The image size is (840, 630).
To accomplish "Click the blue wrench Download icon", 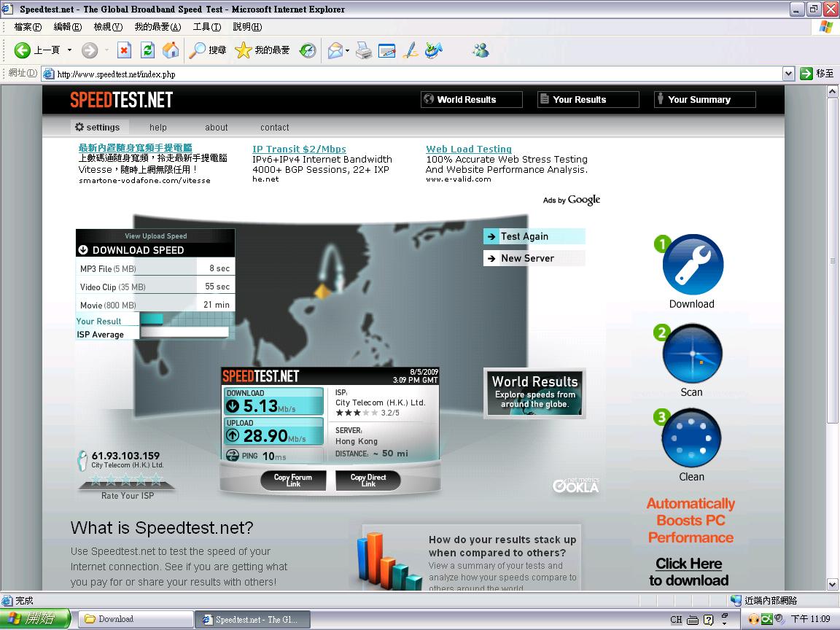I will point(692,264).
